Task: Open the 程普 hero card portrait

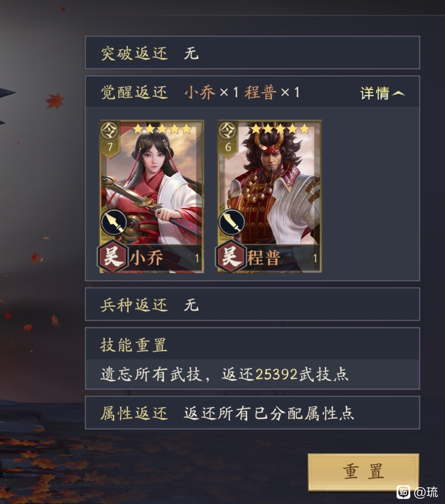Action: pyautogui.click(x=269, y=197)
